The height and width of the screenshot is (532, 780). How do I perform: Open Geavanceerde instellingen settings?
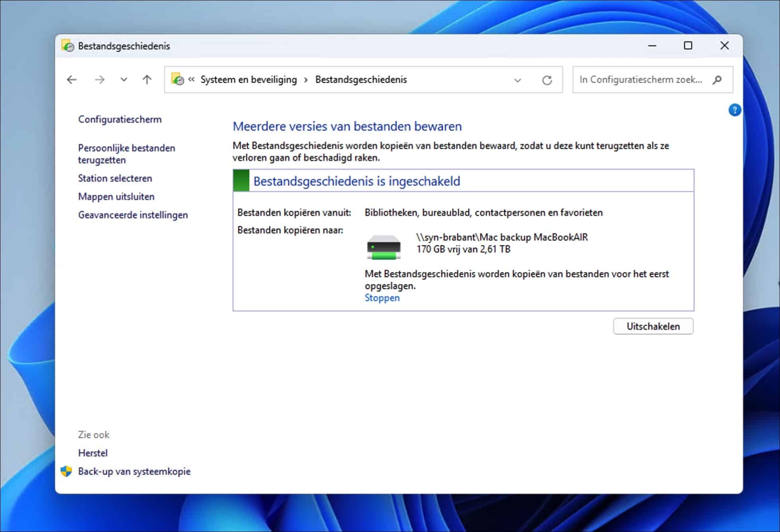[133, 215]
